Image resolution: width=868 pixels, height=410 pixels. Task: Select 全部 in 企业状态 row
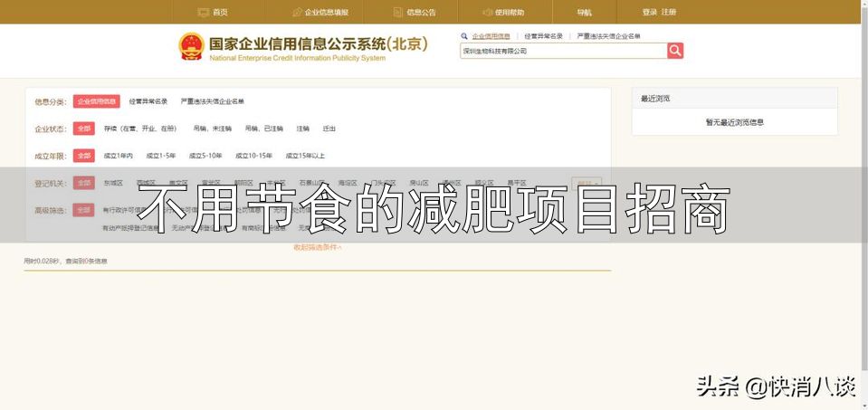point(83,129)
